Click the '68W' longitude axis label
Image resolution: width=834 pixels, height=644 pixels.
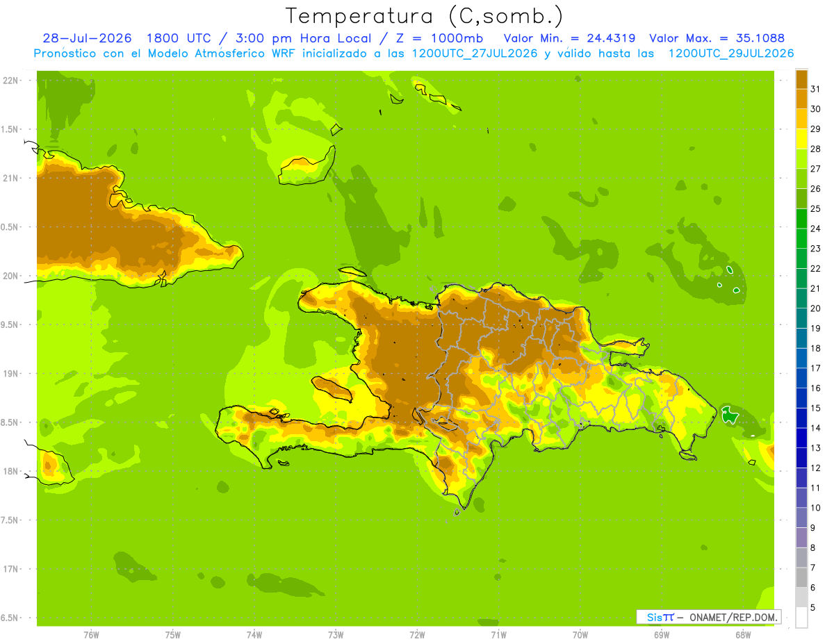tap(743, 635)
